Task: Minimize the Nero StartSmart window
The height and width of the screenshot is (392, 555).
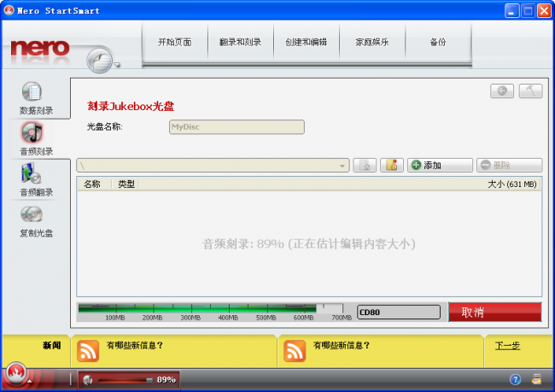Action: [511, 11]
